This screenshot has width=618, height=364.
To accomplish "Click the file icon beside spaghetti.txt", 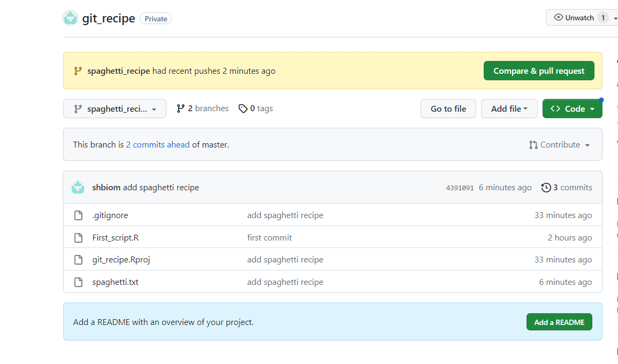I will pyautogui.click(x=79, y=282).
